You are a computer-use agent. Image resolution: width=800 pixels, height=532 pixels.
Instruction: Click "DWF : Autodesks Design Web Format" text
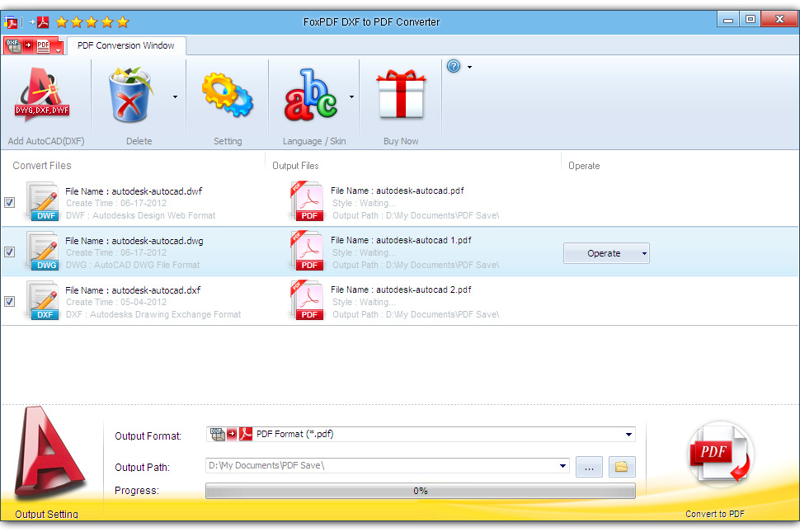click(141, 216)
